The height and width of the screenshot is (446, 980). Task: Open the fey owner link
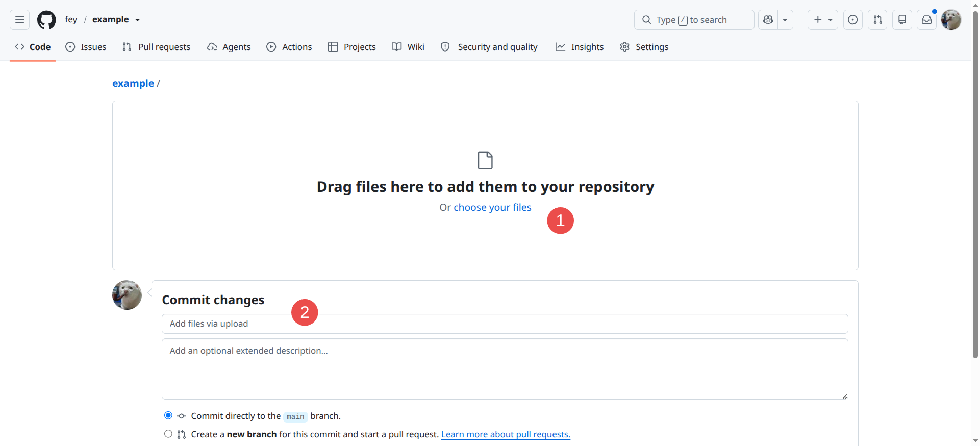pyautogui.click(x=71, y=19)
